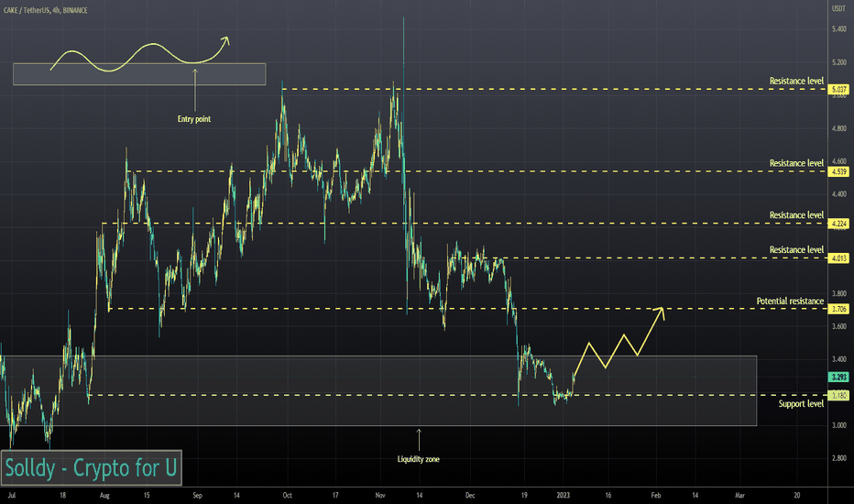This screenshot has width=854, height=504.
Task: Click the 4.600 value on price axis
Action: pos(838,161)
